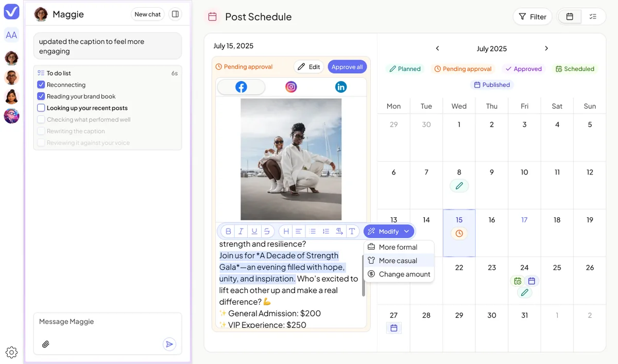Open settings via the gear icon

pyautogui.click(x=11, y=352)
